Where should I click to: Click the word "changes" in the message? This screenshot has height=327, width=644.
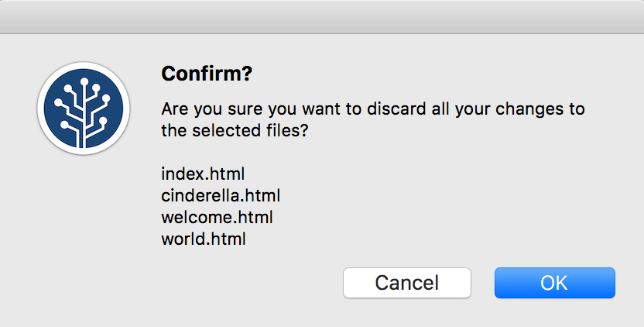[x=527, y=108]
